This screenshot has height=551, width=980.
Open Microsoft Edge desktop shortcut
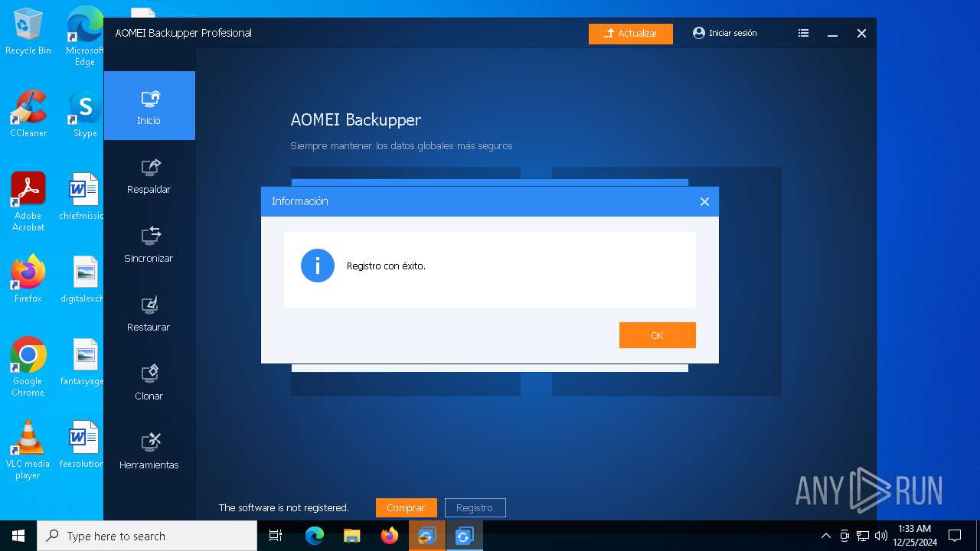85,36
